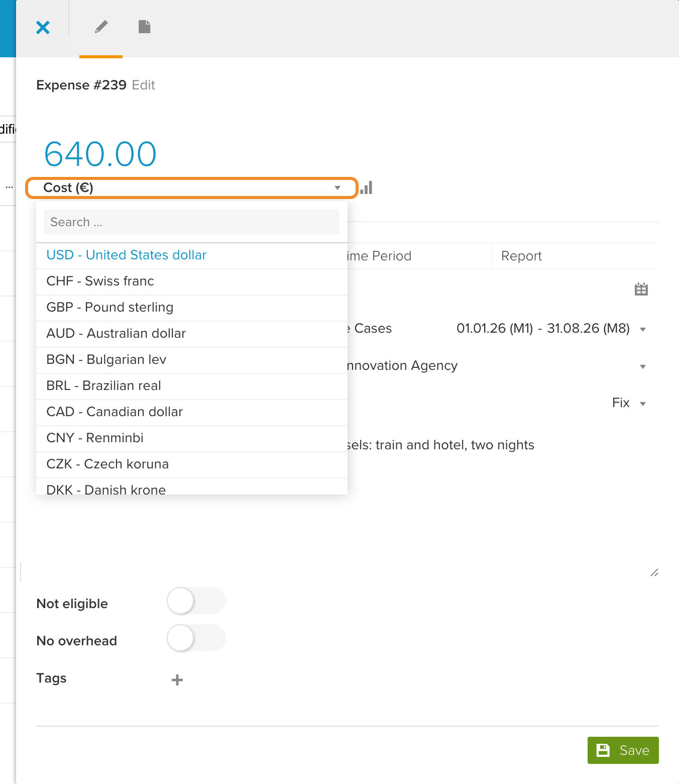Viewport: 679px width, 784px height.
Task: Click the 640.00 amount value
Action: [100, 154]
